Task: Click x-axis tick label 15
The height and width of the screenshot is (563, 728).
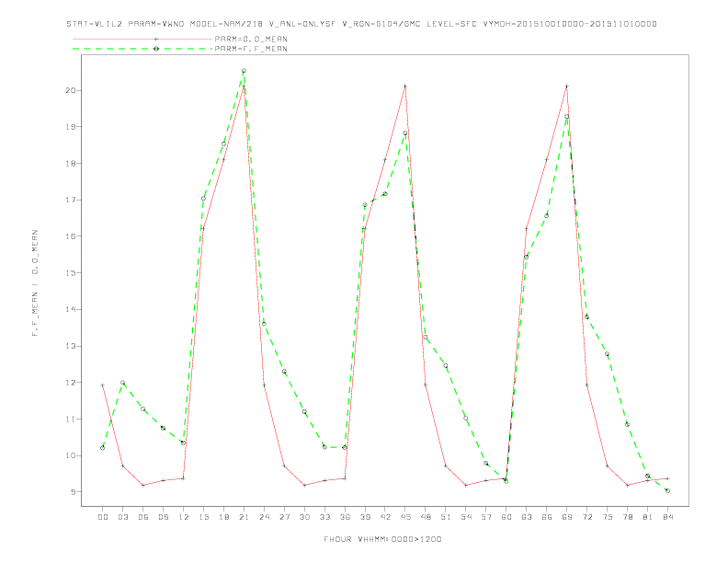Action: pos(203,517)
